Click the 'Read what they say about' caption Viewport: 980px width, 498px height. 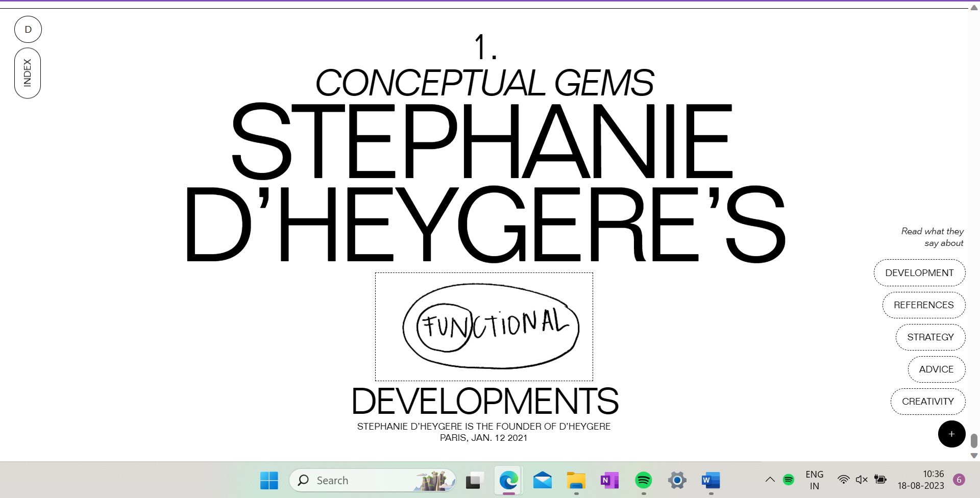933,237
